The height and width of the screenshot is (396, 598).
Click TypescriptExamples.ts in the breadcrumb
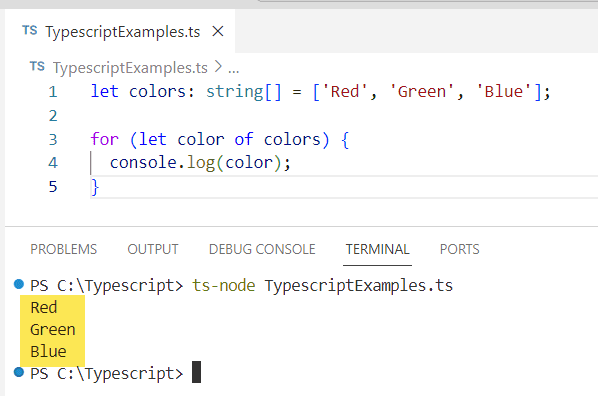[130, 68]
